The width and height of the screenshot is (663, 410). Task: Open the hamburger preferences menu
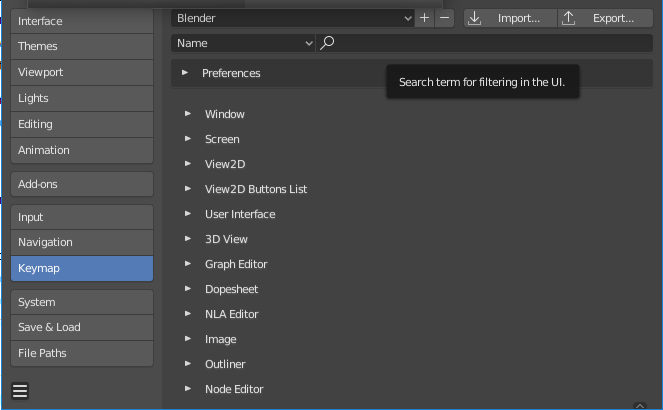20,391
